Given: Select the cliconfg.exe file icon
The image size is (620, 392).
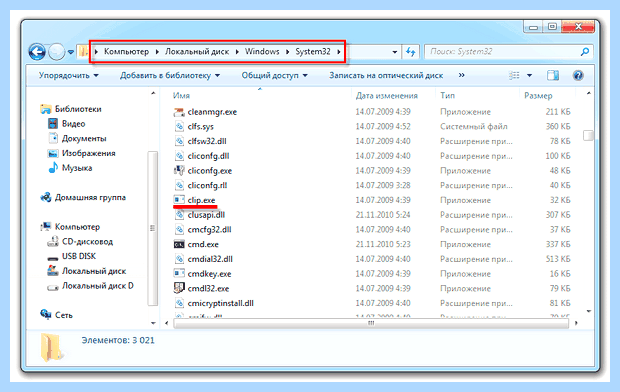Looking at the screenshot, I should [179, 170].
